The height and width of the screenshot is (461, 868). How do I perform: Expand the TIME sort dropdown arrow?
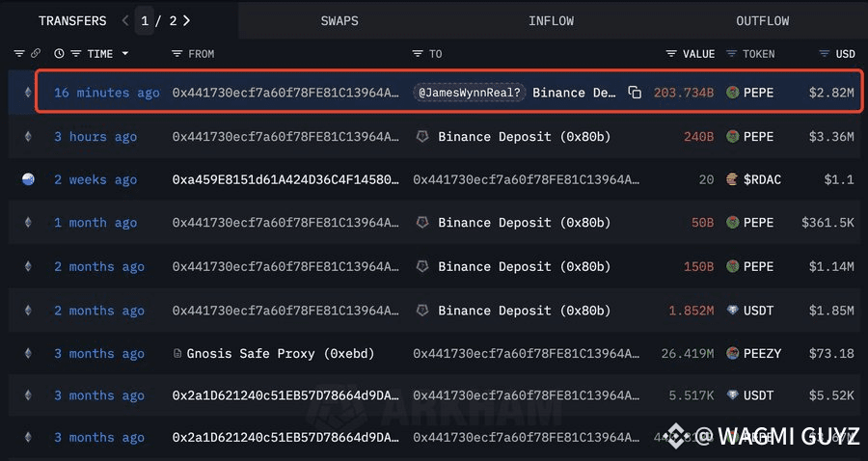click(x=125, y=54)
